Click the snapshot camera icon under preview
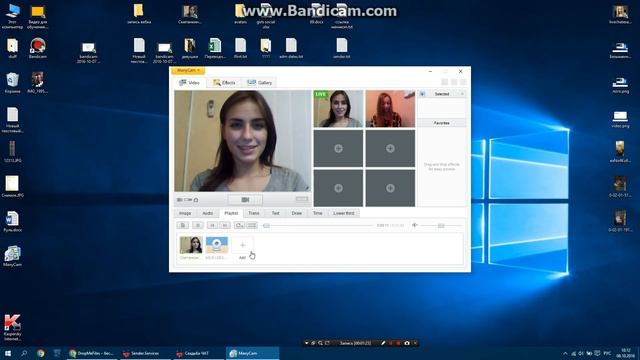 196,200
